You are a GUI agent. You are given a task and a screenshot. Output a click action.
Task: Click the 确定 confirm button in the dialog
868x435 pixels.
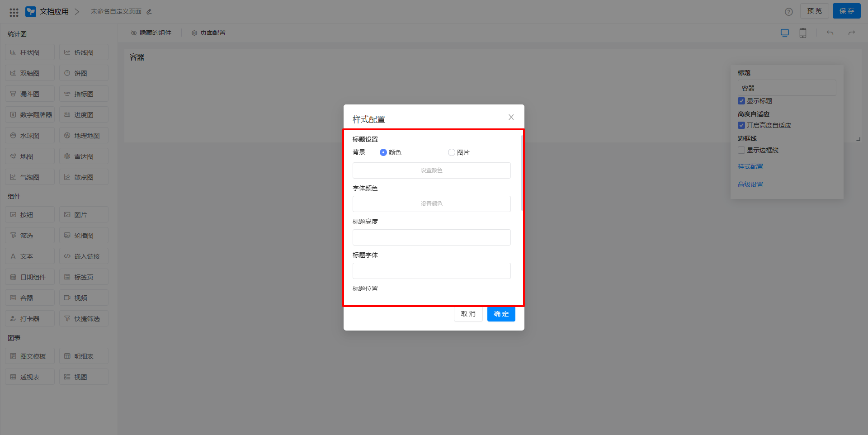pos(501,314)
